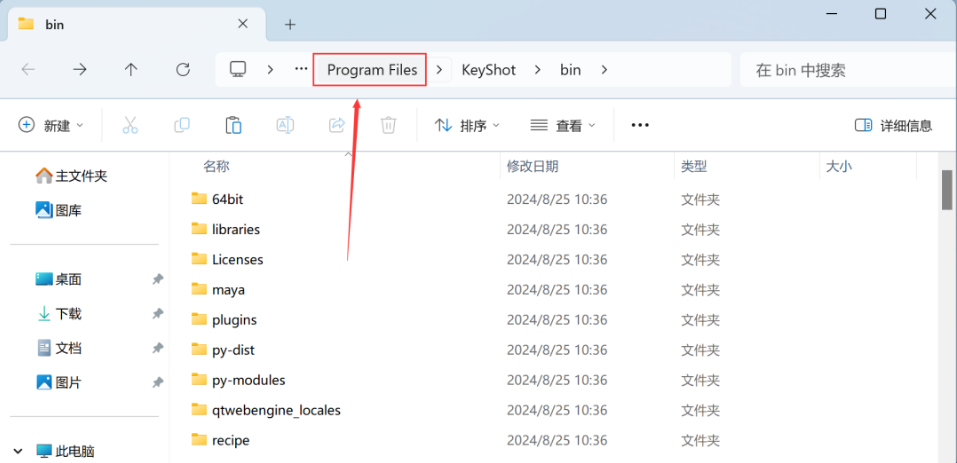Refresh the current folder view
The width and height of the screenshot is (957, 463).
coord(182,70)
